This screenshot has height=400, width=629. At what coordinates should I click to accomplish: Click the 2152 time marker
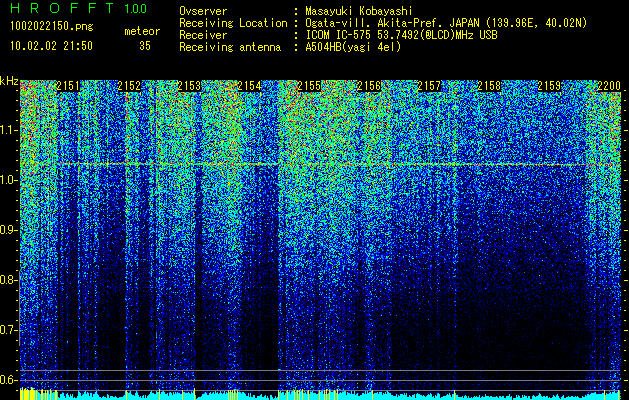(x=129, y=86)
